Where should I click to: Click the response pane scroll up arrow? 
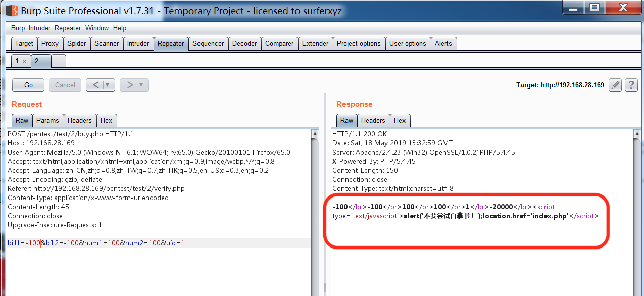[x=636, y=134]
